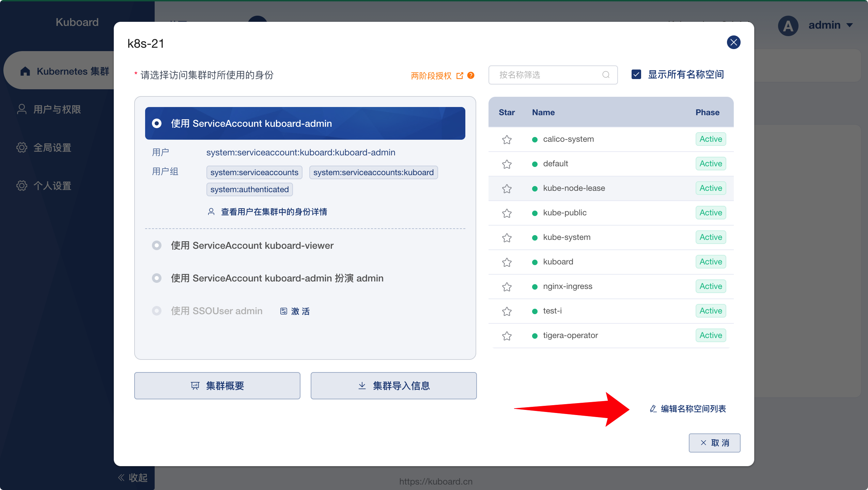Screen dimensions: 868x490
Task: Star the tigera-operator namespace
Action: (507, 336)
